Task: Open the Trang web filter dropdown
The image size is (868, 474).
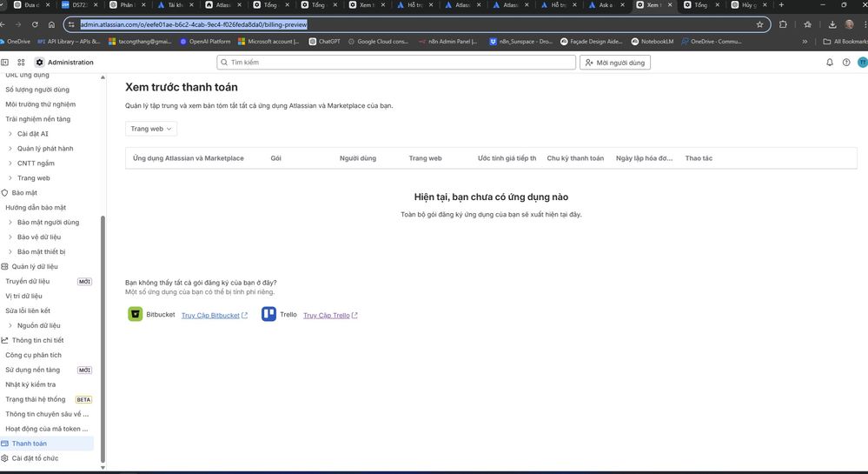Action: pyautogui.click(x=151, y=129)
